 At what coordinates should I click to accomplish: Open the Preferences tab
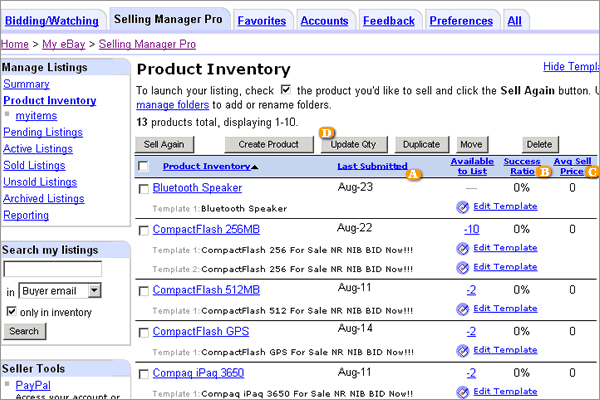pyautogui.click(x=461, y=21)
